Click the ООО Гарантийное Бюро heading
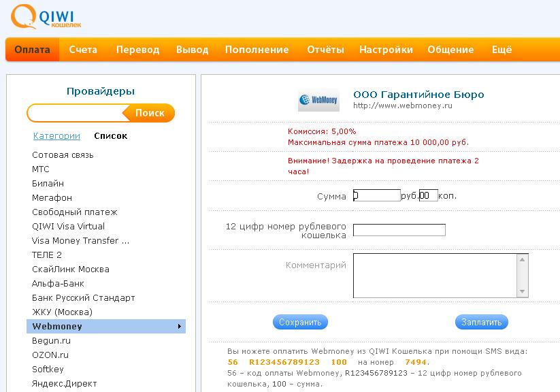 click(x=418, y=95)
